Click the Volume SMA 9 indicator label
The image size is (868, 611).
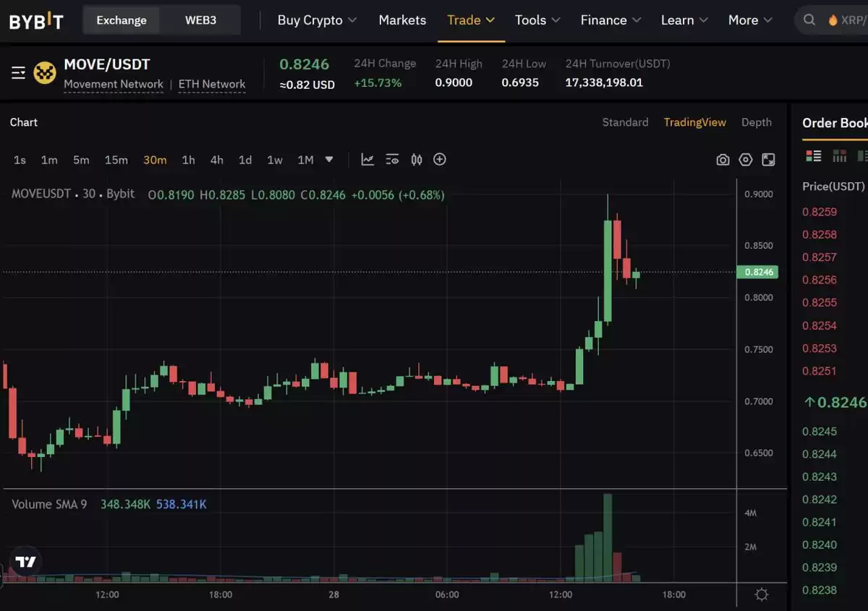coord(49,504)
